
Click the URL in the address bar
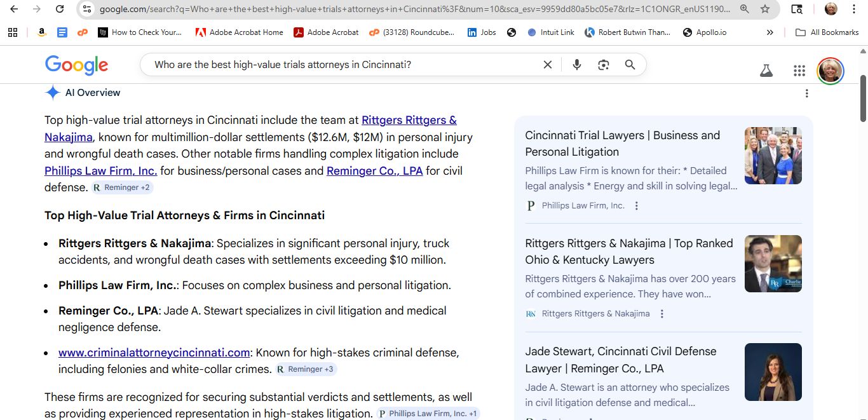pos(415,9)
